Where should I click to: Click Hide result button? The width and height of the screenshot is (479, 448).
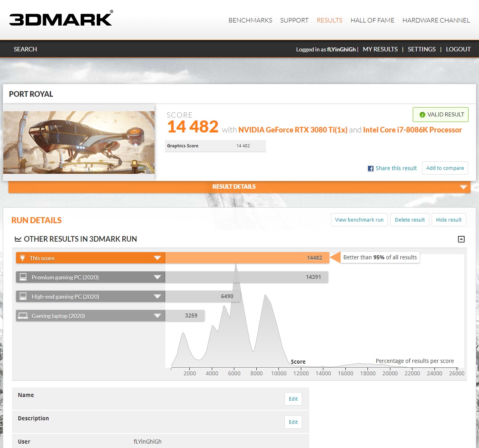point(449,220)
